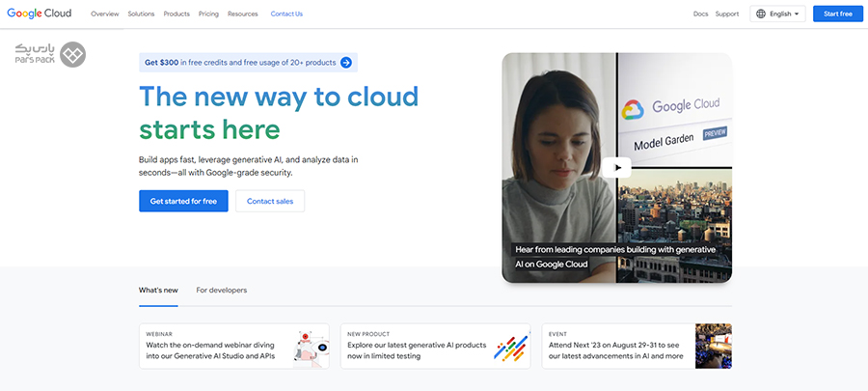Open the Get $300 in free credits banner
868x391 pixels.
tap(248, 63)
